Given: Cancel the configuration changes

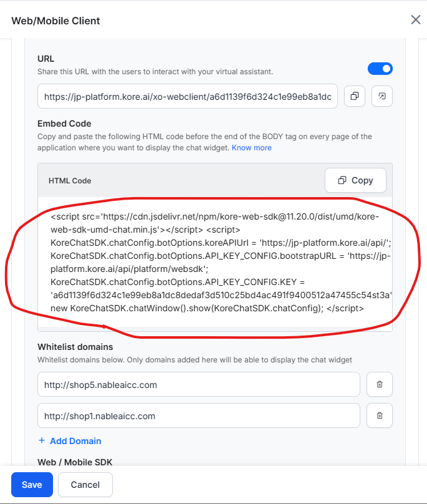Looking at the screenshot, I should pyautogui.click(x=85, y=485).
